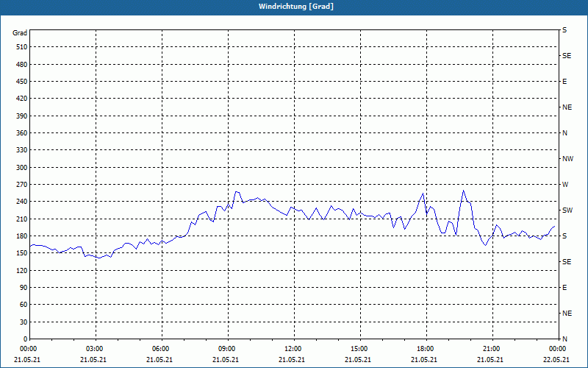Screen dimensions: 588x368
Task: Click the 30 y-axis label
Action: 24,322
